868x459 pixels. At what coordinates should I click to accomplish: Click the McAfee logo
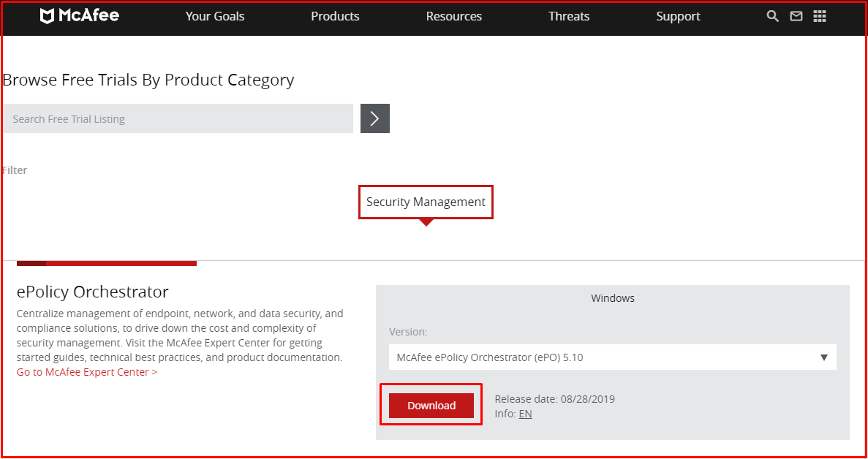[x=80, y=16]
